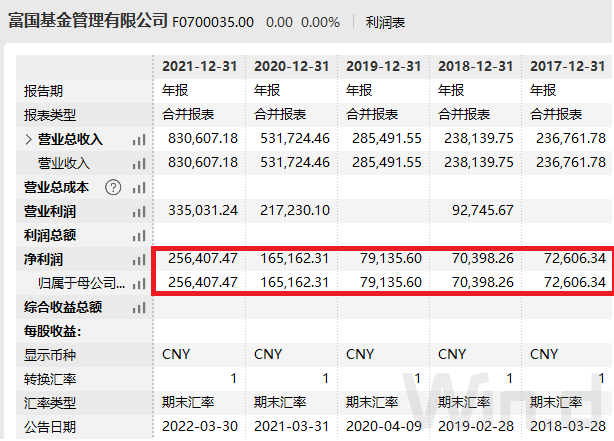The image size is (614, 441).
Task: Expand the 营业总收入 row chevron
Action: [x=28, y=139]
